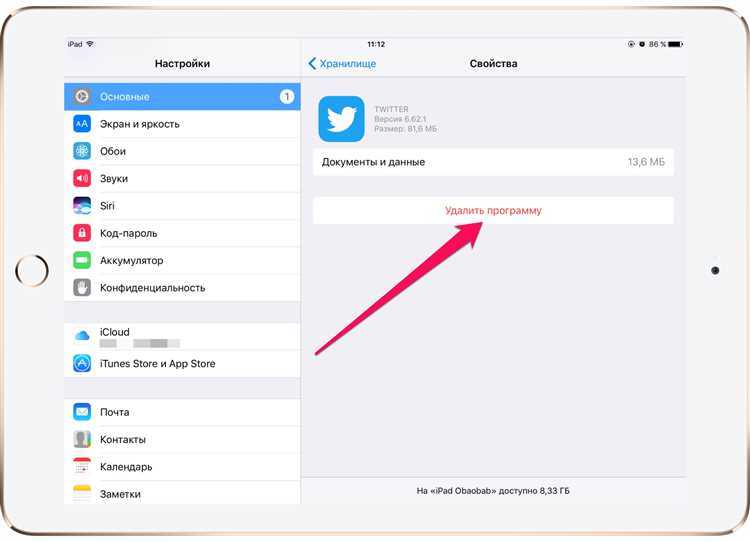Tap the Конфиденциальность hand icon
The image size is (750, 542).
(82, 288)
